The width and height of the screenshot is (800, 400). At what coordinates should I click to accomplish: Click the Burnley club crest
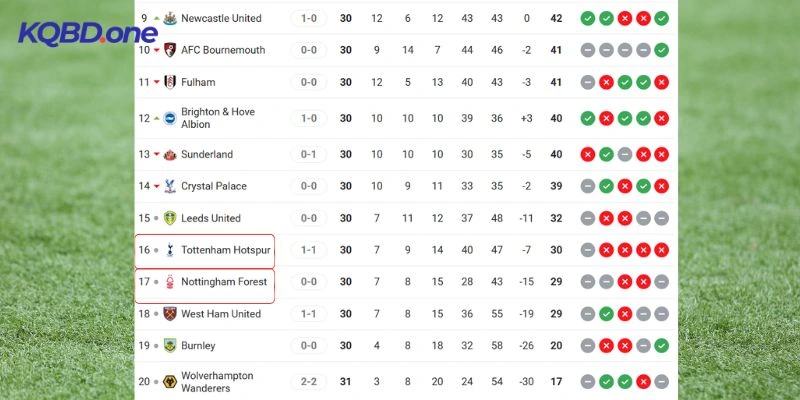170,346
